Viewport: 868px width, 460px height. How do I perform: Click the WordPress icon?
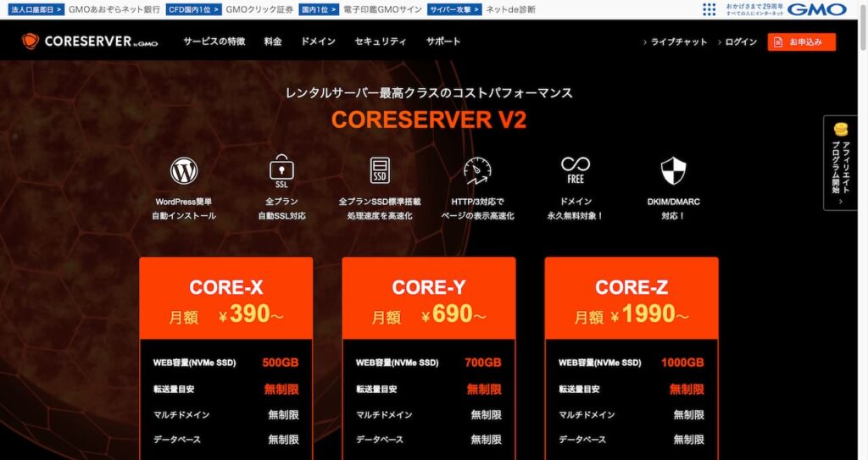tap(184, 170)
